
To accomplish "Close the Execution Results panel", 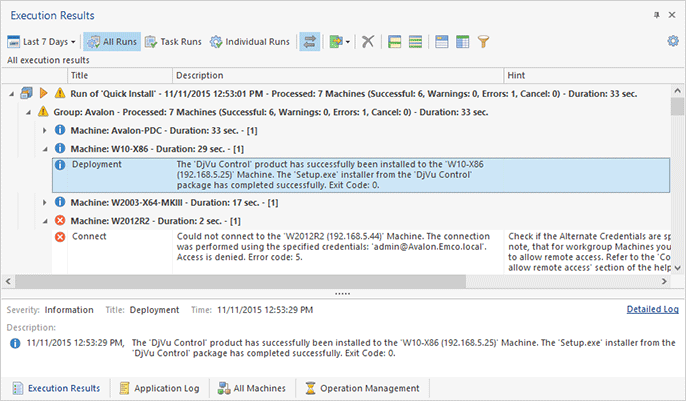I will (672, 15).
